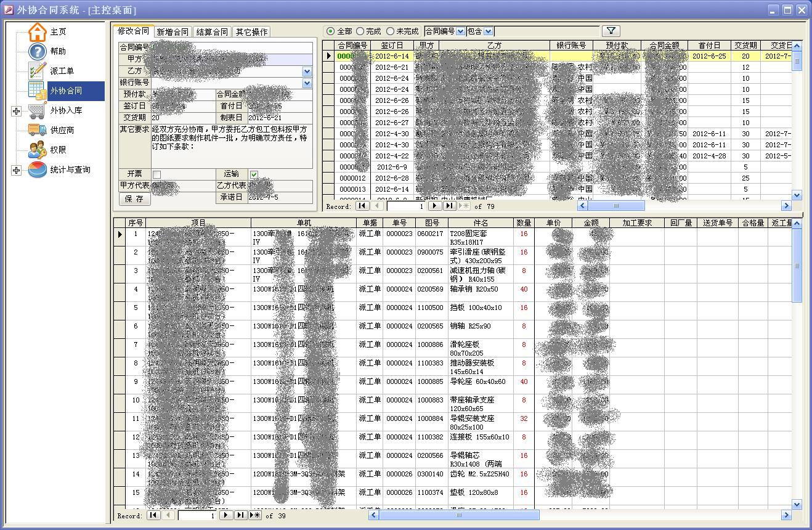
Task: Toggle the 运输 checkbox
Action: point(254,174)
